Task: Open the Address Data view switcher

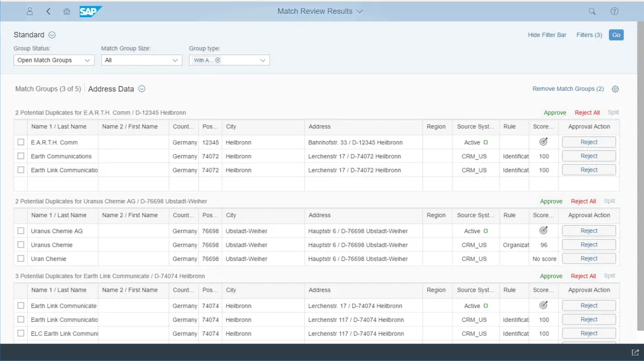Action: [141, 89]
